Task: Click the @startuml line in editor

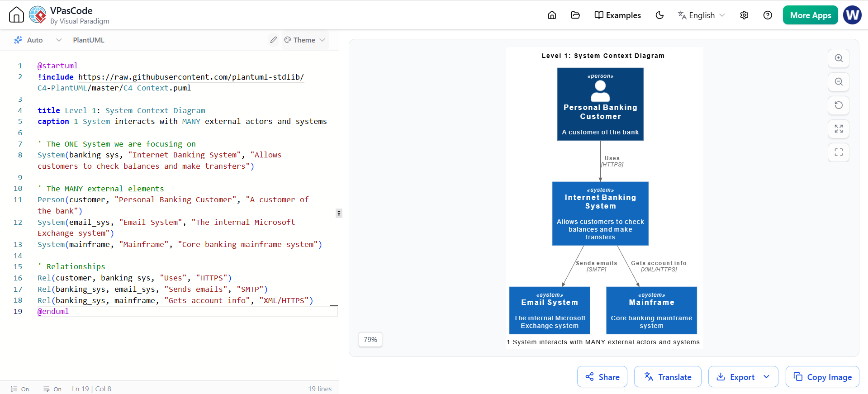Action: point(57,66)
